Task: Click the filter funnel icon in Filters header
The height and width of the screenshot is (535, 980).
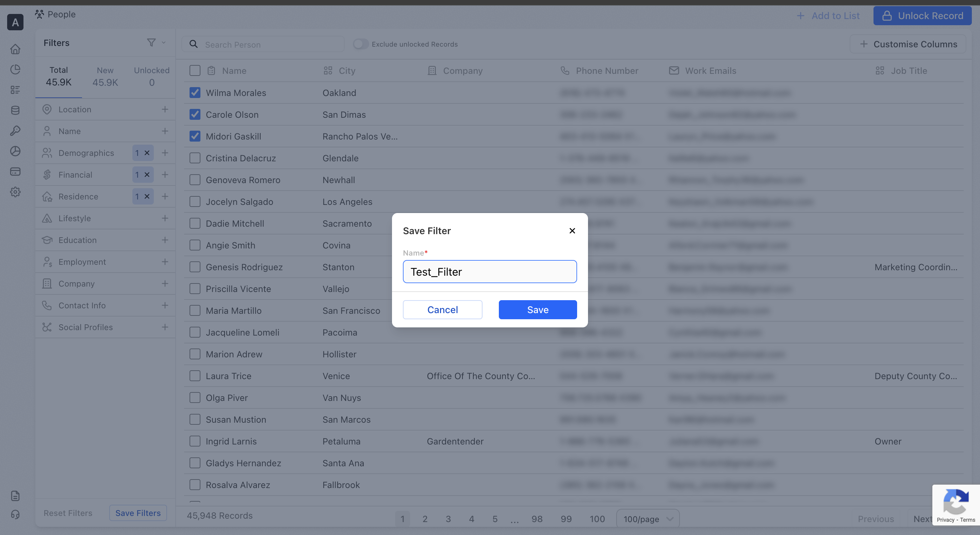Action: pos(151,43)
